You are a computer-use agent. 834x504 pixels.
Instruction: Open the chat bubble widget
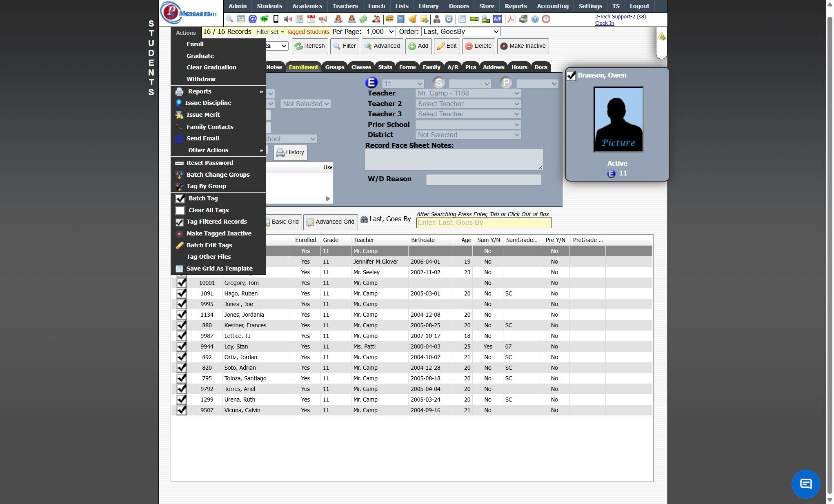coord(805,484)
